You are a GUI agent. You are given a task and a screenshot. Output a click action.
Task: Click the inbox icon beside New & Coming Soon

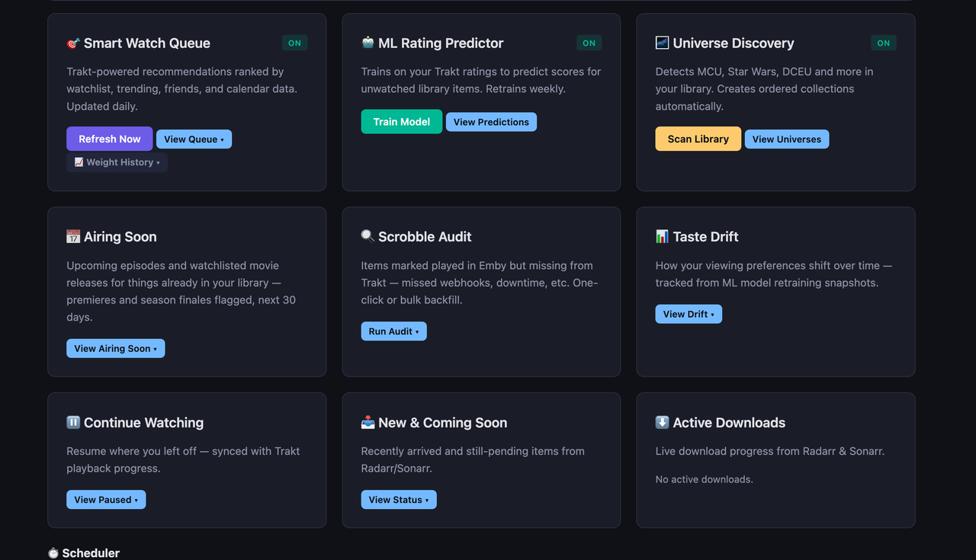[x=368, y=422]
